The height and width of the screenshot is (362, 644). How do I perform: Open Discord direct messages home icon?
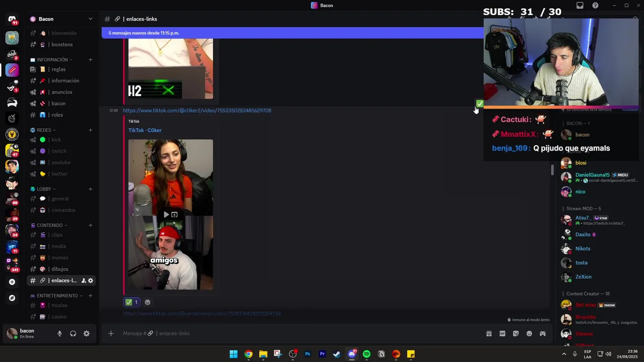12,19
